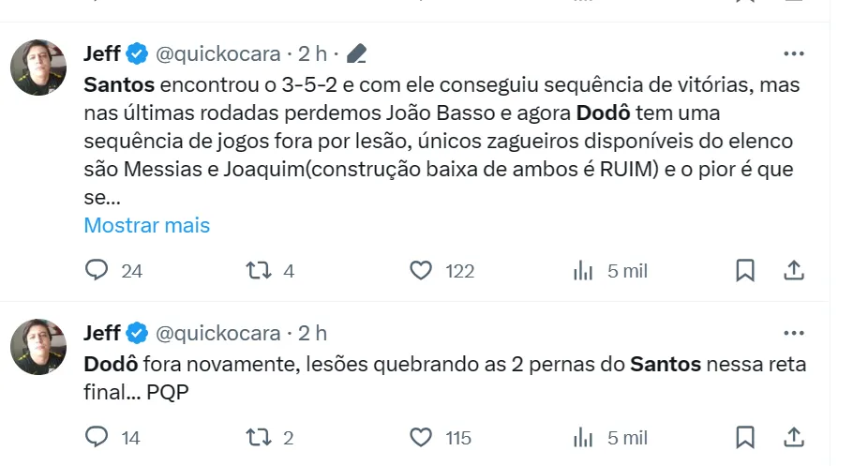Like the tweet with 122 likes

[422, 271]
